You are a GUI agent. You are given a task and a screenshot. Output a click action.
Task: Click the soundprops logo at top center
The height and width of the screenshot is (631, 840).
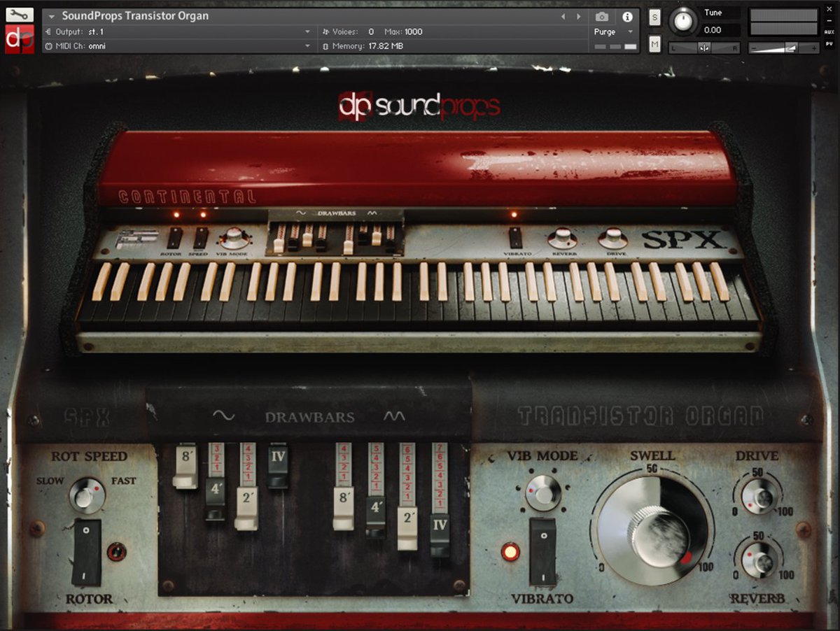(x=419, y=105)
